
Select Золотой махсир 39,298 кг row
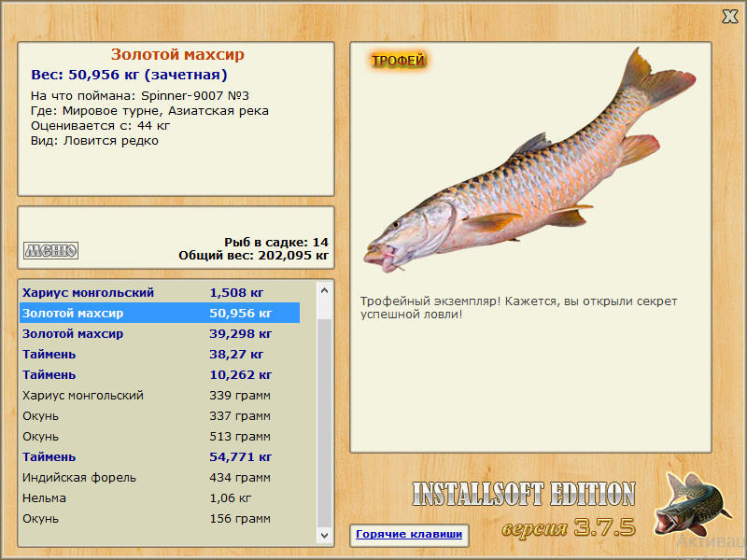click(x=160, y=333)
